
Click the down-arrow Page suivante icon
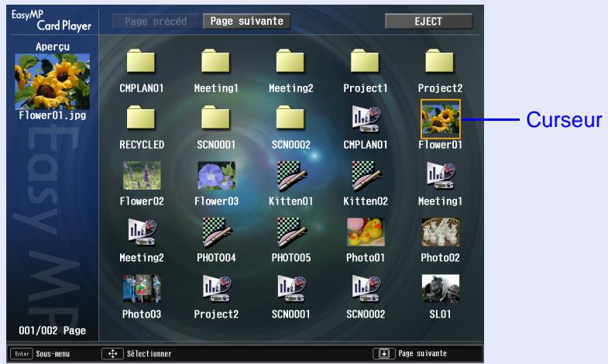click(x=384, y=353)
